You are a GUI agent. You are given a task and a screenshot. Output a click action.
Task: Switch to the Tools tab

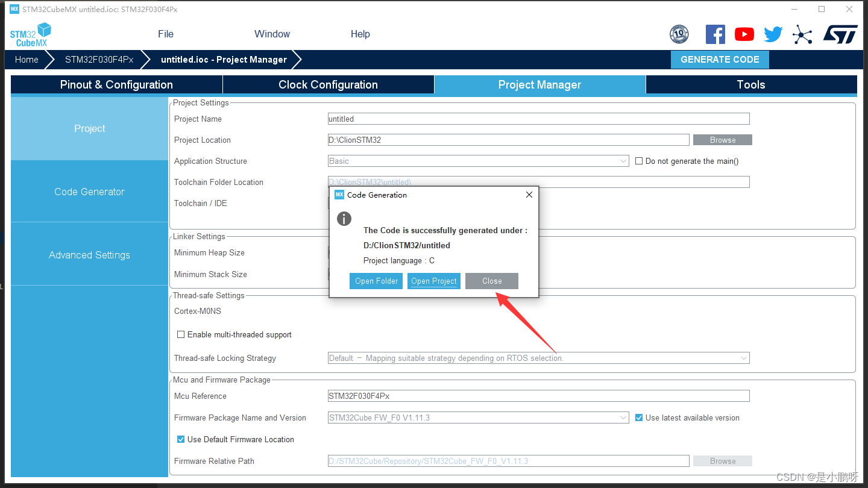[x=751, y=84]
